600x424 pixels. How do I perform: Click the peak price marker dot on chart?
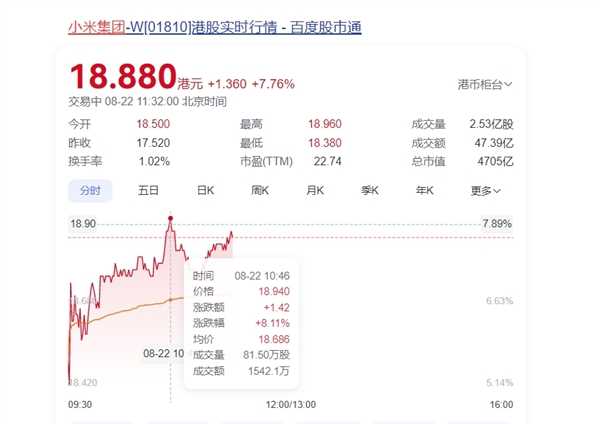click(x=170, y=219)
